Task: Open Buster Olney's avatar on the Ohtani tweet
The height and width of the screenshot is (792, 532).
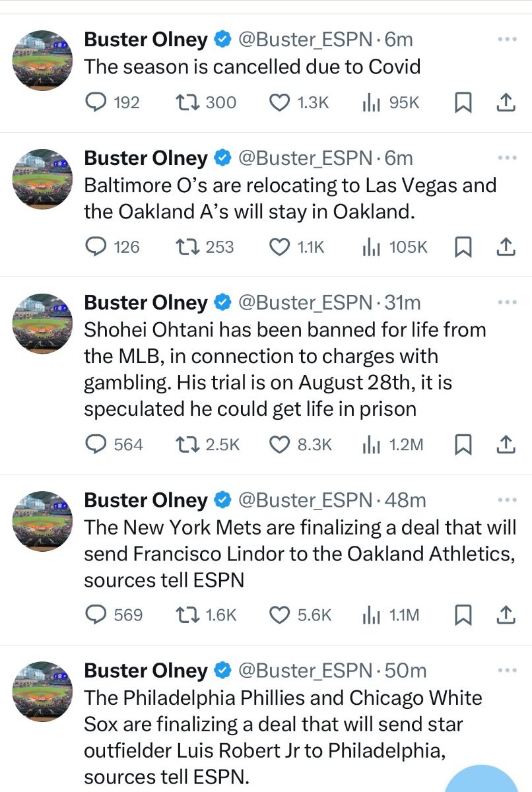Action: point(42,323)
